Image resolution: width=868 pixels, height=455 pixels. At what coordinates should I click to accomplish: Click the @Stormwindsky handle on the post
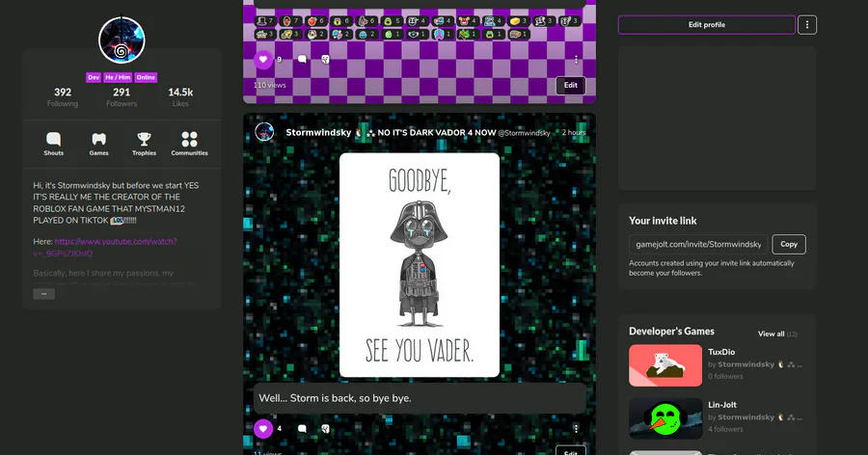(525, 133)
